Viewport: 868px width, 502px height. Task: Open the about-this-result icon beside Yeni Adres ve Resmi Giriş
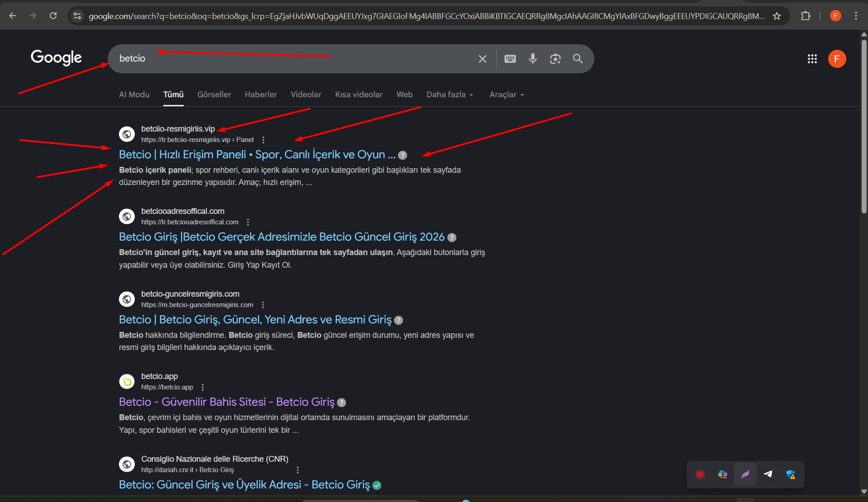click(398, 320)
